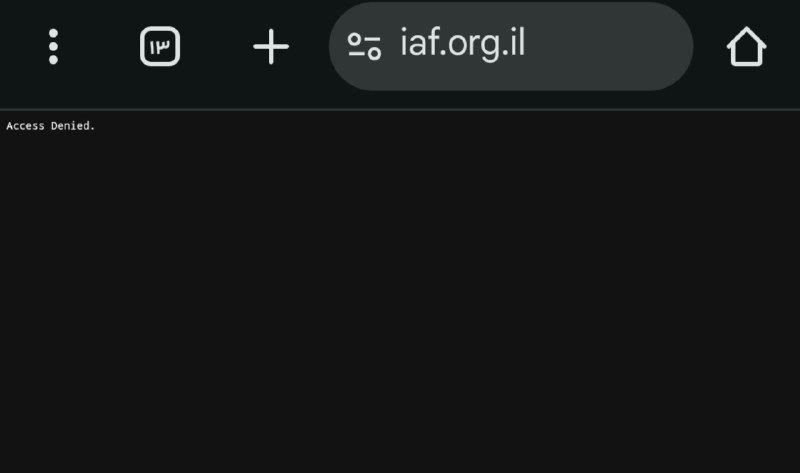
Task: Open site settings sliders next to URL
Action: pyautogui.click(x=364, y=46)
